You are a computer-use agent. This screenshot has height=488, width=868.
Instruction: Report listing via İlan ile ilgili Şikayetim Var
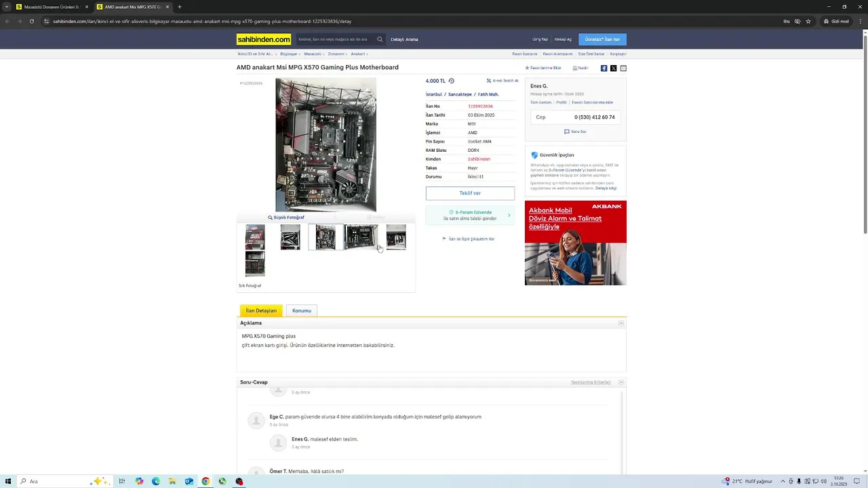[469, 239]
